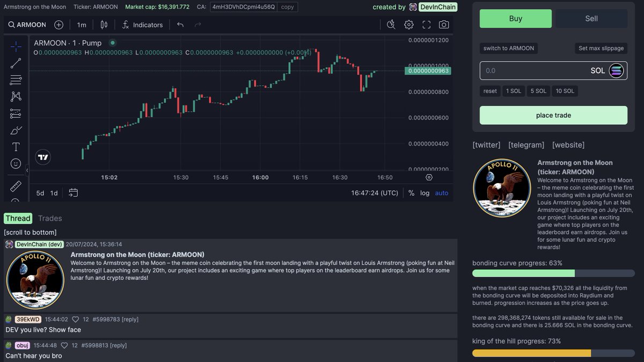The width and height of the screenshot is (644, 362).
Task: Click switch to ARMOON button
Action: (509, 48)
